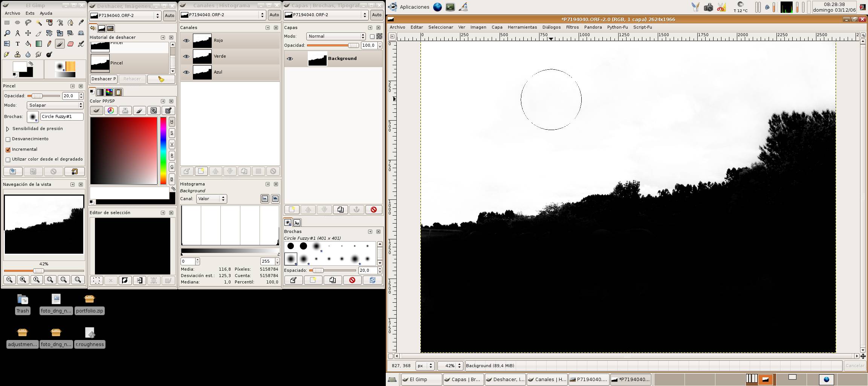The image size is (868, 386).
Task: Open the layer Modo Normal dropdown
Action: click(336, 36)
